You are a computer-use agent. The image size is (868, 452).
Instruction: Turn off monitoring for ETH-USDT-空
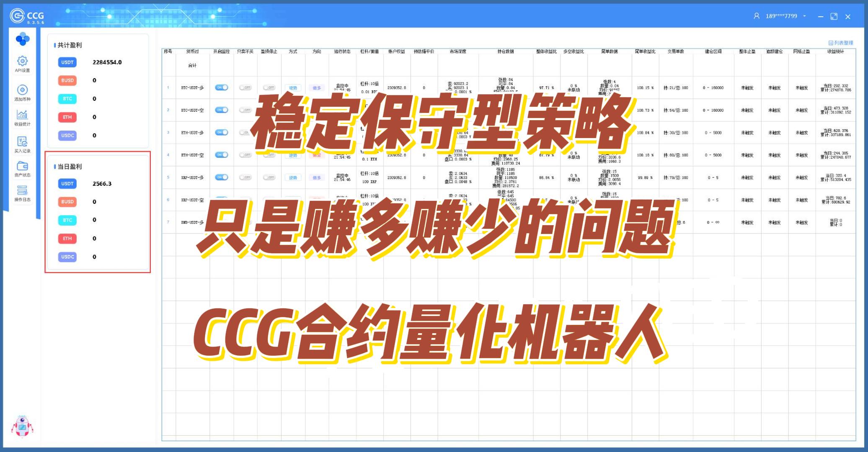click(221, 155)
